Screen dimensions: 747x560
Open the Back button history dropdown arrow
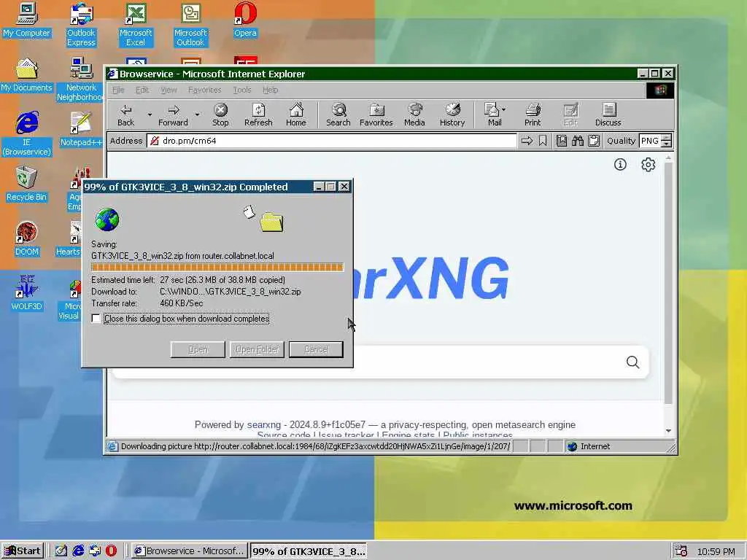point(150,114)
